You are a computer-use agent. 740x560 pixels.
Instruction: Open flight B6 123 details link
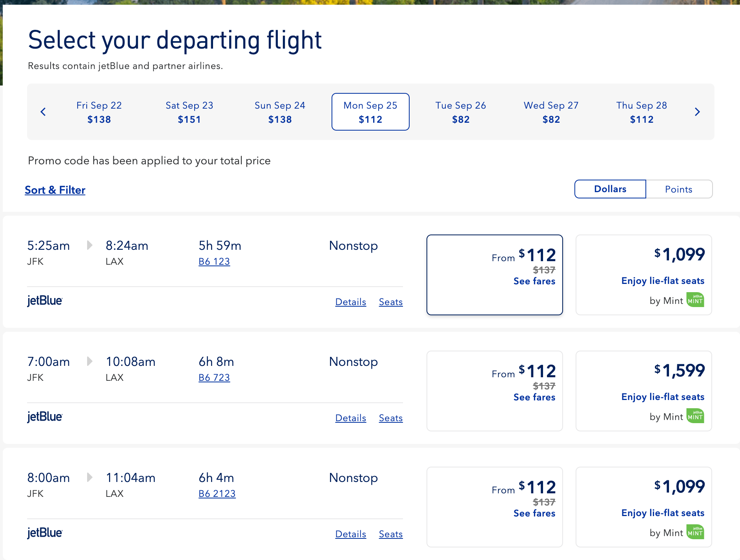(214, 261)
